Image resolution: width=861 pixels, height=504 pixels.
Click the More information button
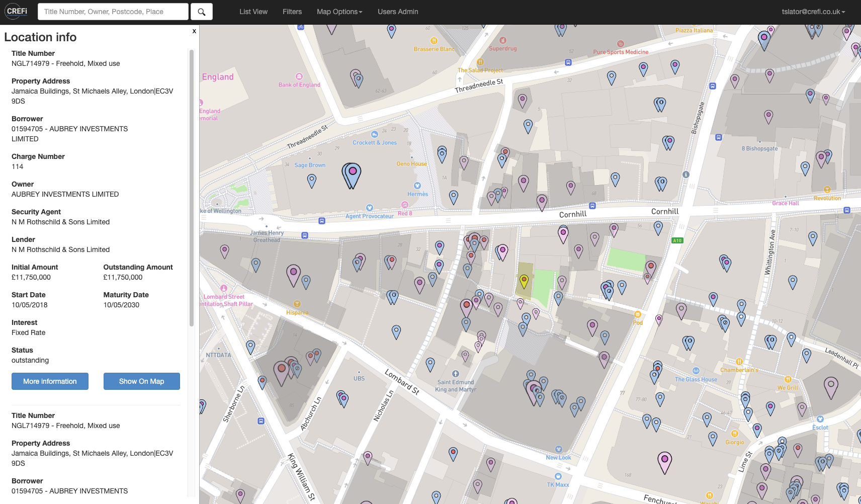click(x=50, y=381)
